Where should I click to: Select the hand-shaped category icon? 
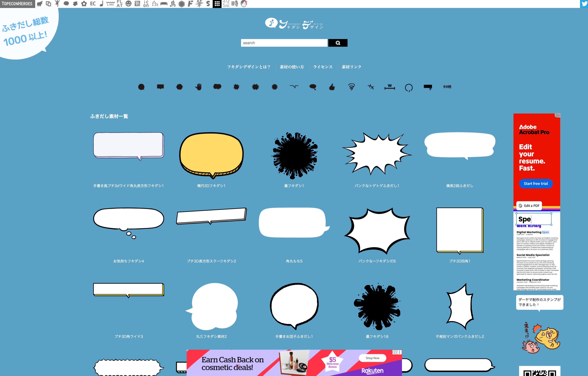198,87
